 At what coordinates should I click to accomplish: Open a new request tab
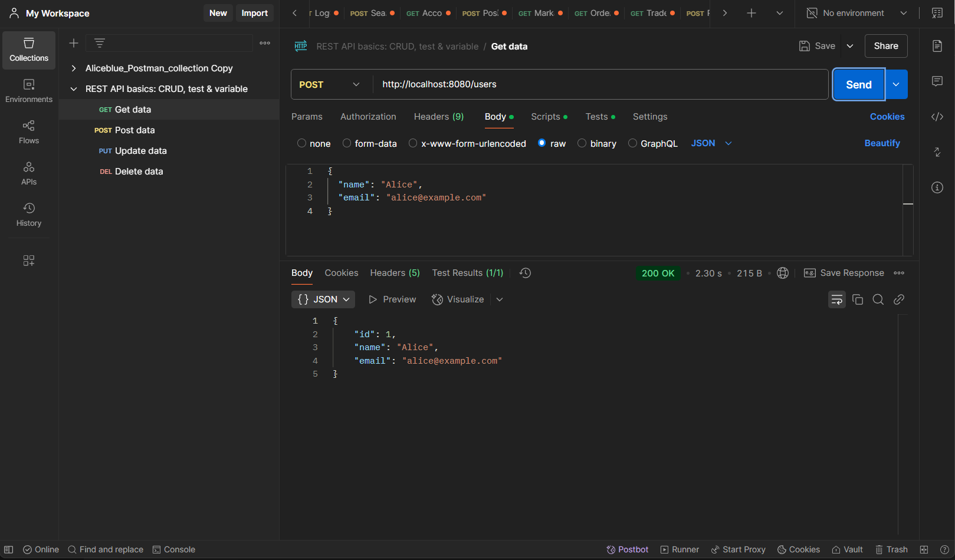(x=751, y=13)
